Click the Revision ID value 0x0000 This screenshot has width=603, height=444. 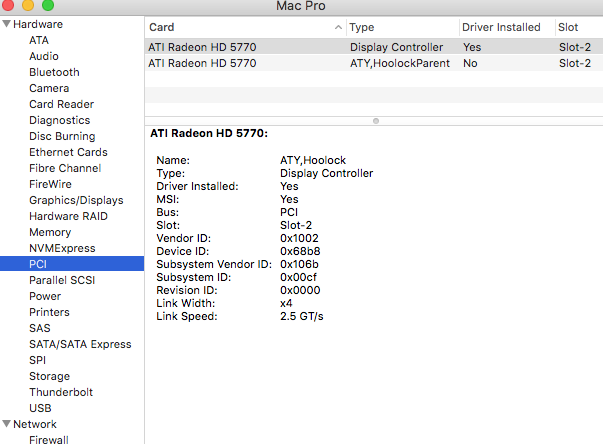(x=300, y=290)
